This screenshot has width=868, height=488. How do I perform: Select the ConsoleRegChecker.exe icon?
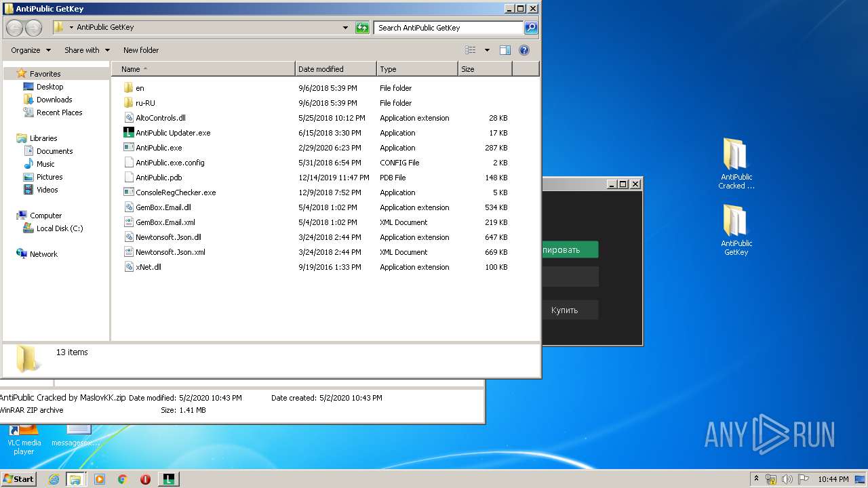point(129,192)
